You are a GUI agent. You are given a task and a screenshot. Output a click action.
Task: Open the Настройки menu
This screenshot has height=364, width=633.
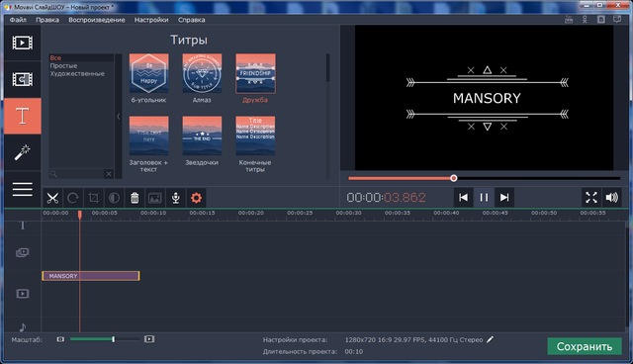[x=151, y=20]
